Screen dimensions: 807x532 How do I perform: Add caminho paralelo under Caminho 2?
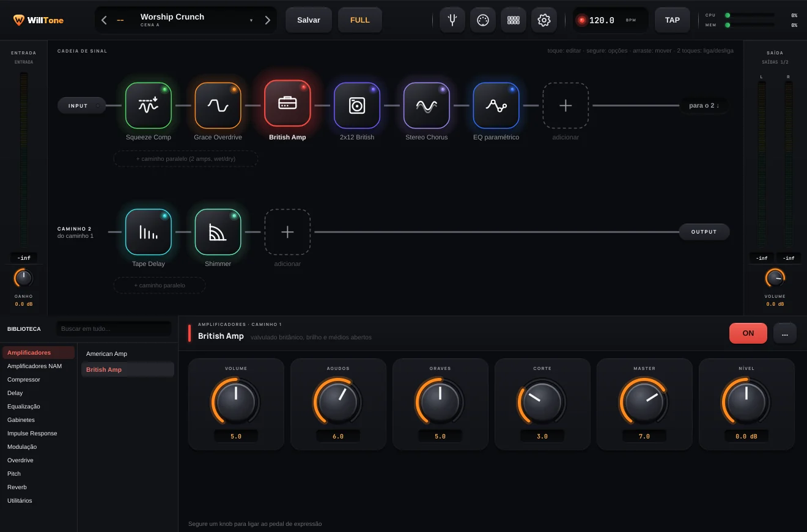point(160,285)
